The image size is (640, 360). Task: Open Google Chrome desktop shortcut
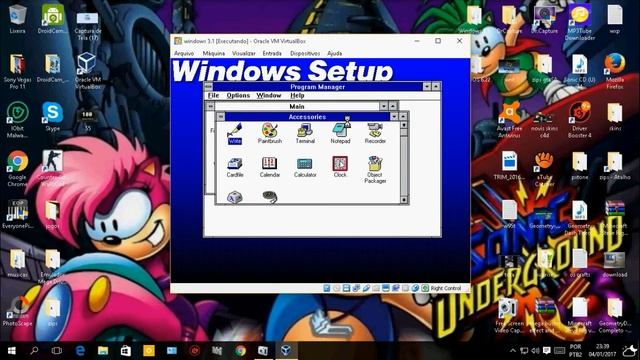pyautogui.click(x=17, y=168)
